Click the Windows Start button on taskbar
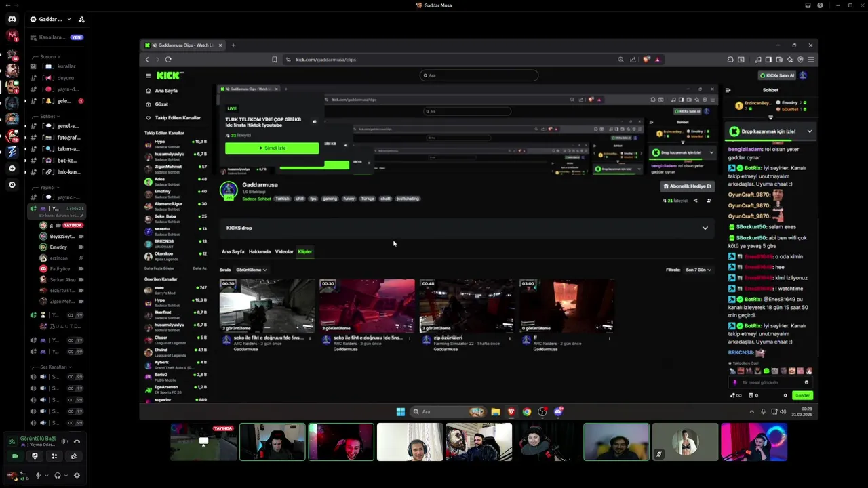Image resolution: width=868 pixels, height=488 pixels. [401, 411]
